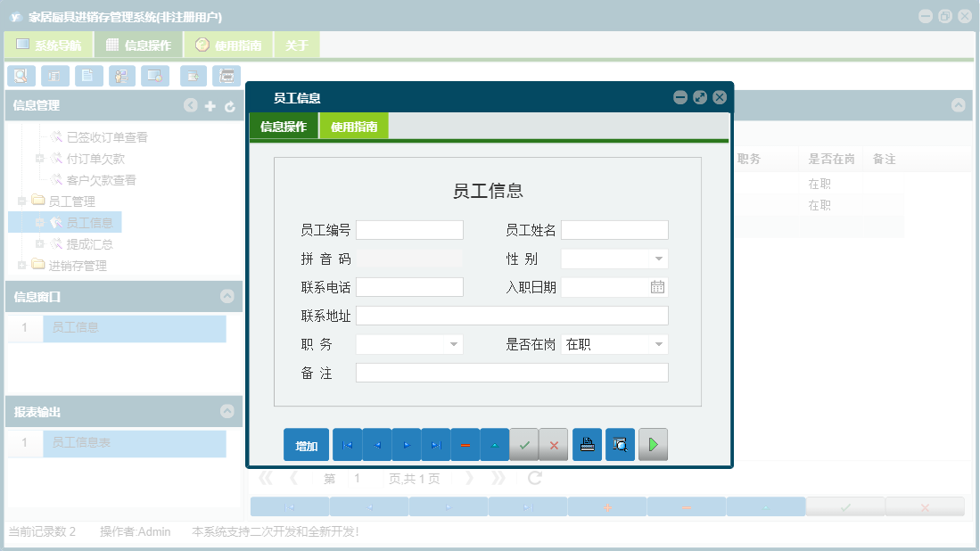
Task: Select the employee/user management toolbar icon
Action: [122, 76]
